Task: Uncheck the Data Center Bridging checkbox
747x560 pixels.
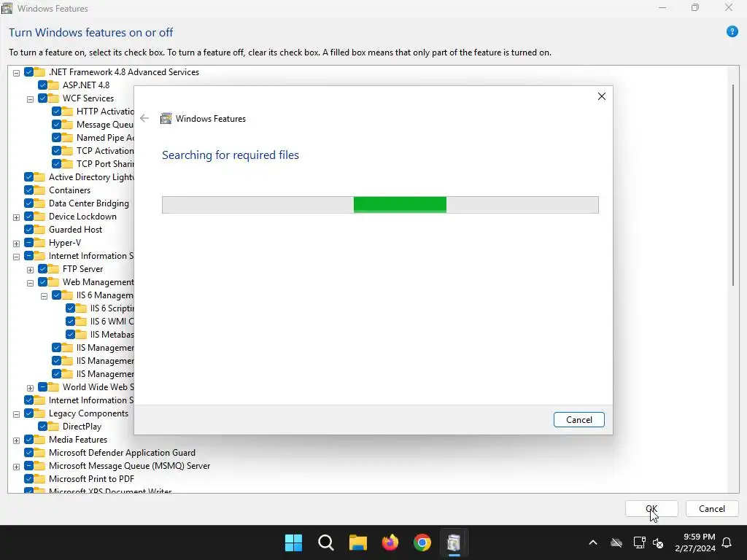Action: [28, 203]
